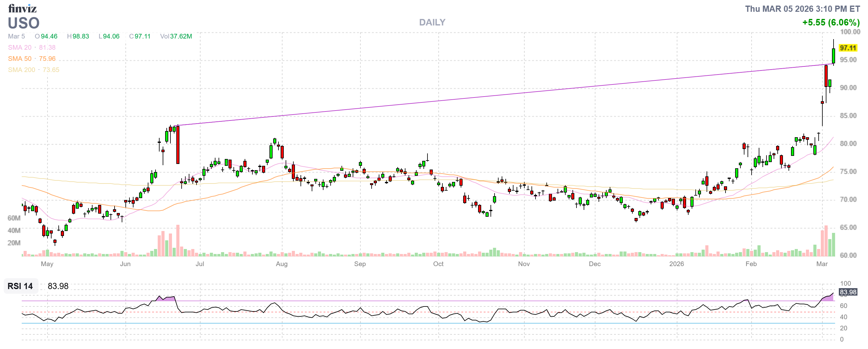Click the RSI 14 indicator label

(x=20, y=286)
